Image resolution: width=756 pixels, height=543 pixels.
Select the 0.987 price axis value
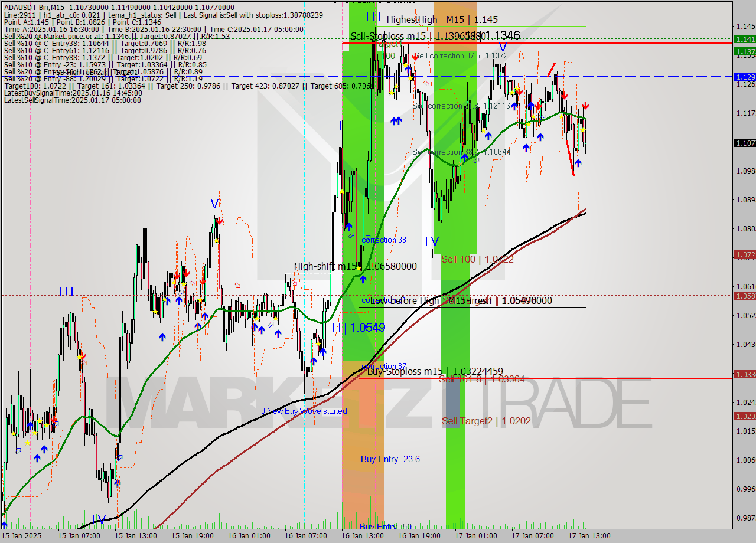pos(745,518)
